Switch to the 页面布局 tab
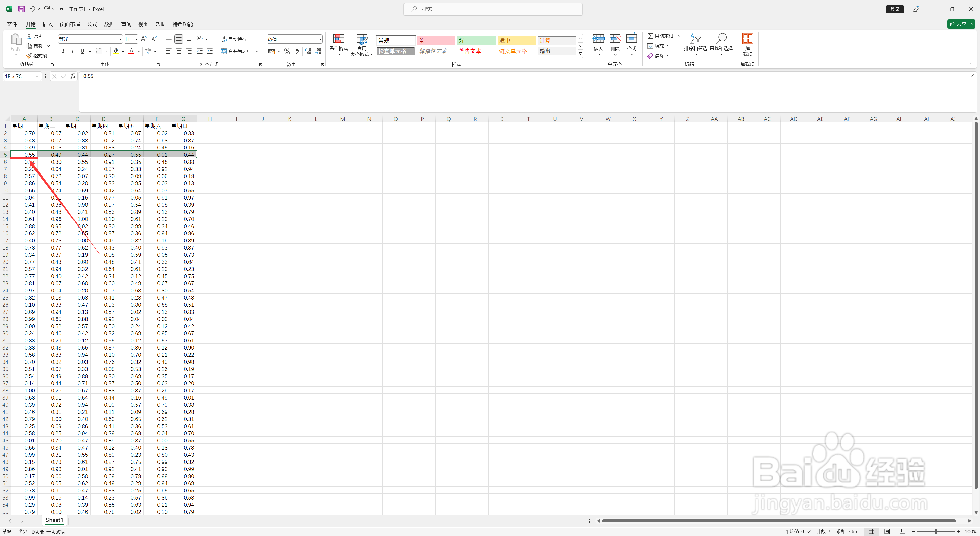The height and width of the screenshot is (536, 980). pyautogui.click(x=70, y=24)
